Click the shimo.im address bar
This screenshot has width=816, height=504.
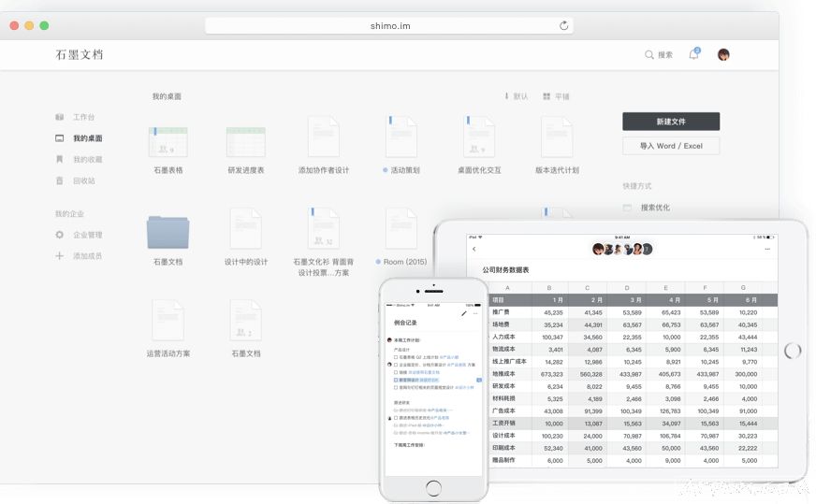(389, 25)
